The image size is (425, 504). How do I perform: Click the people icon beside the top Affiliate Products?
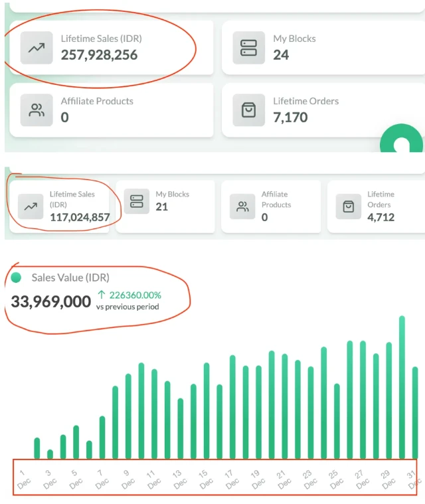point(37,110)
